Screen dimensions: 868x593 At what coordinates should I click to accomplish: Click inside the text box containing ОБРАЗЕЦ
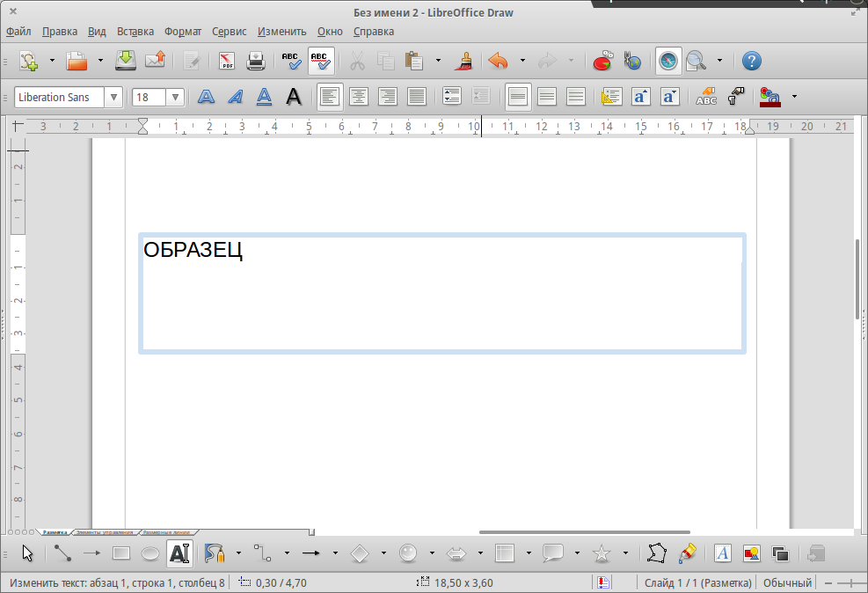tap(441, 294)
